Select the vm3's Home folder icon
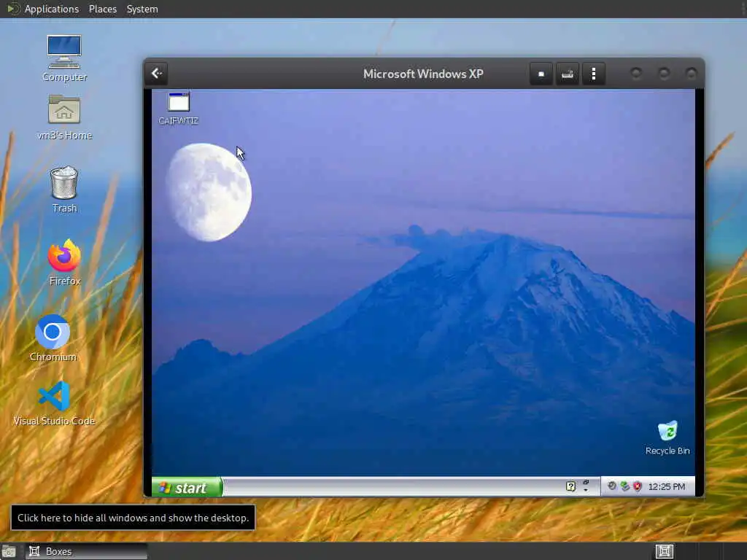 64,117
